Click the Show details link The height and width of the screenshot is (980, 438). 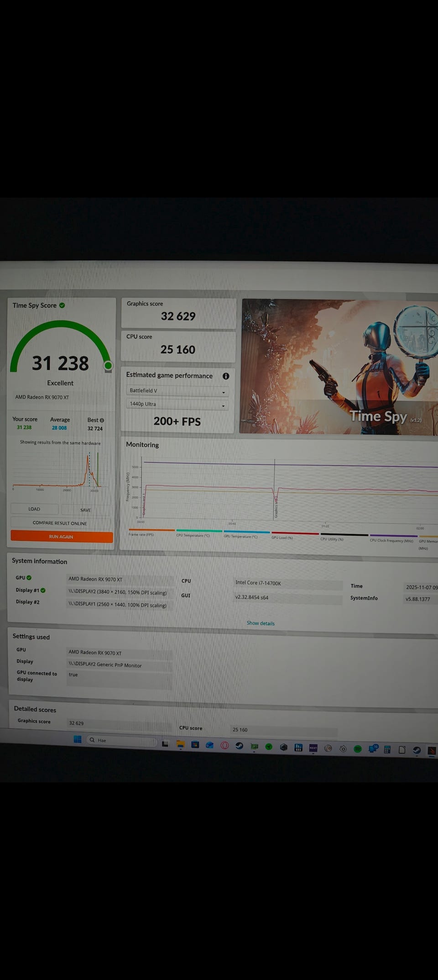point(261,623)
